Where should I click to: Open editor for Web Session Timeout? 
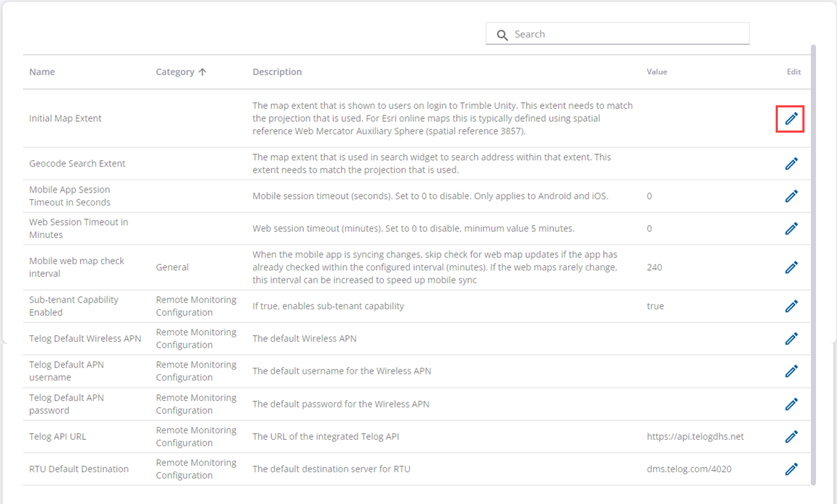(x=791, y=229)
